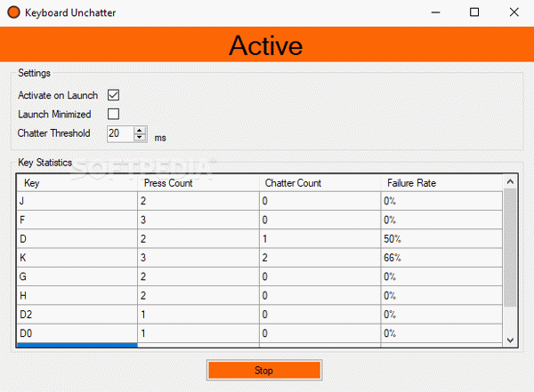
Task: Click chatter count 1 in D row
Action: [x=320, y=239]
